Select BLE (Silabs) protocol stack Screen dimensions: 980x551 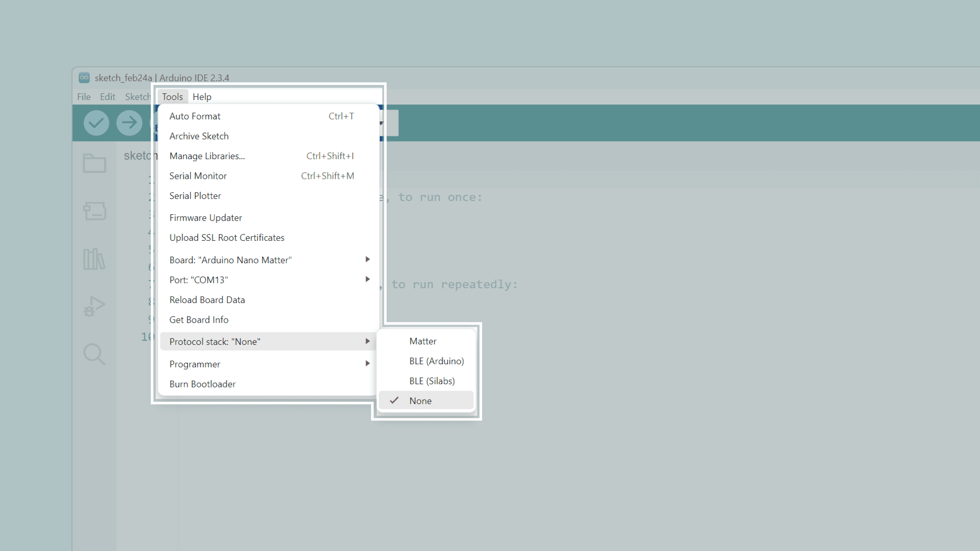click(432, 381)
